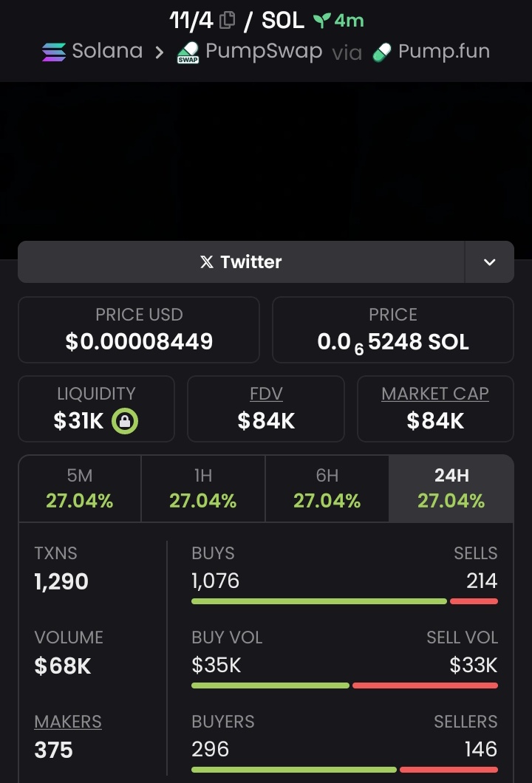Click the green liquidity lock icon
This screenshot has width=532, height=783.
tap(124, 421)
